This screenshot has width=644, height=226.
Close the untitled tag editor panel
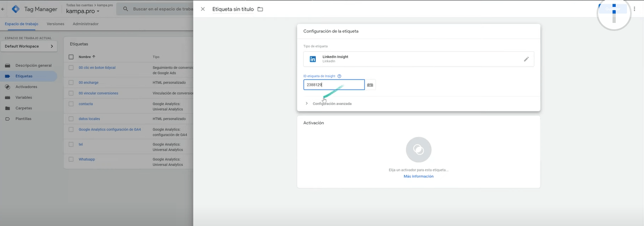[203, 9]
